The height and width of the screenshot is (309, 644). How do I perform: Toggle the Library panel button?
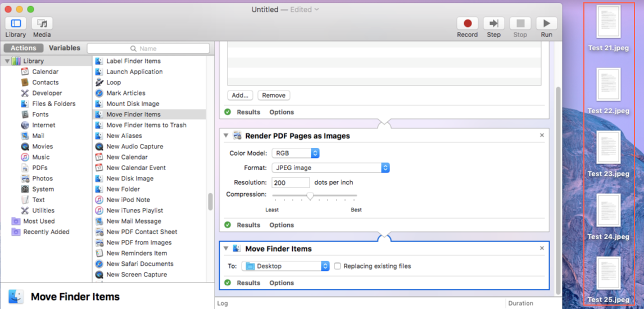click(16, 24)
